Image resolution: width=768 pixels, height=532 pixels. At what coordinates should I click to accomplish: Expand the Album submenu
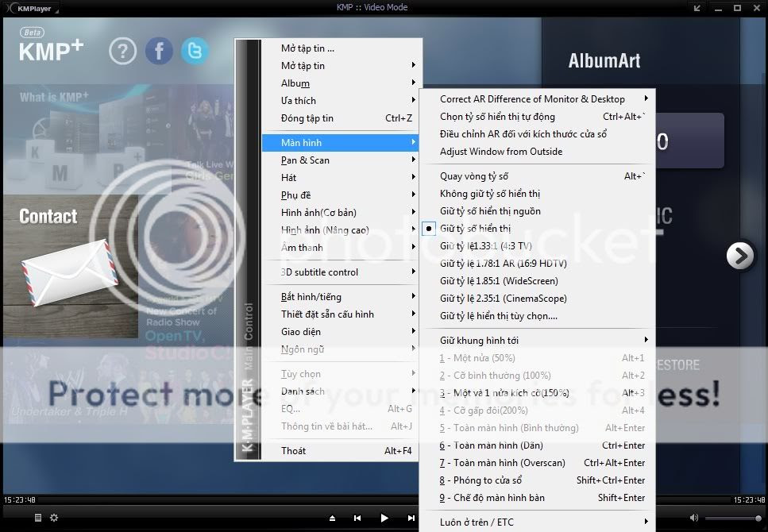point(341,83)
